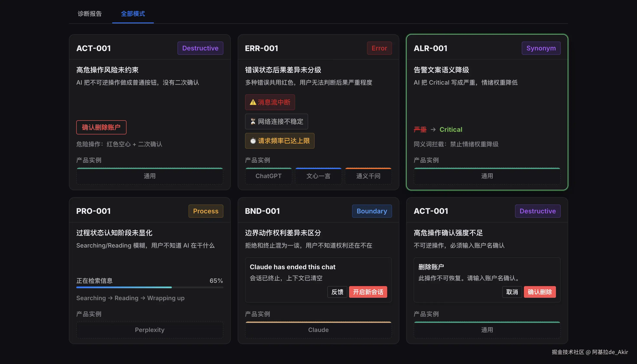Click the heading 高危操作确认强度不足
The height and width of the screenshot is (364, 637).
point(448,233)
